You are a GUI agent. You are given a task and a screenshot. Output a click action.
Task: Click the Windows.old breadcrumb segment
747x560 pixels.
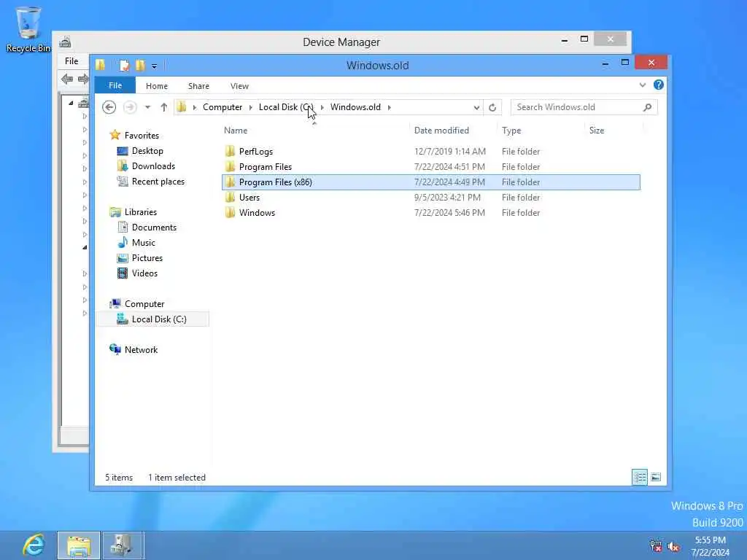click(355, 107)
